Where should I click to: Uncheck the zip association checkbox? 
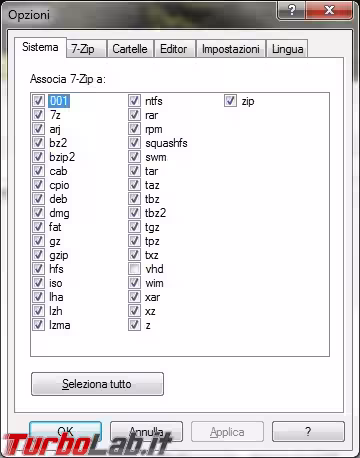[230, 101]
